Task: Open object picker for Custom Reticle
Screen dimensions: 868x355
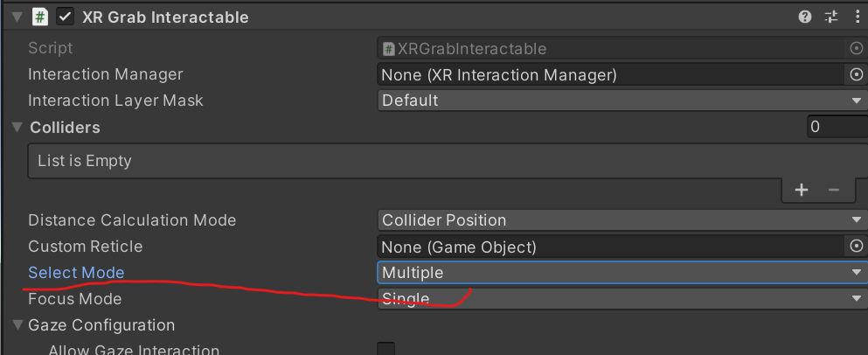Action: (857, 247)
